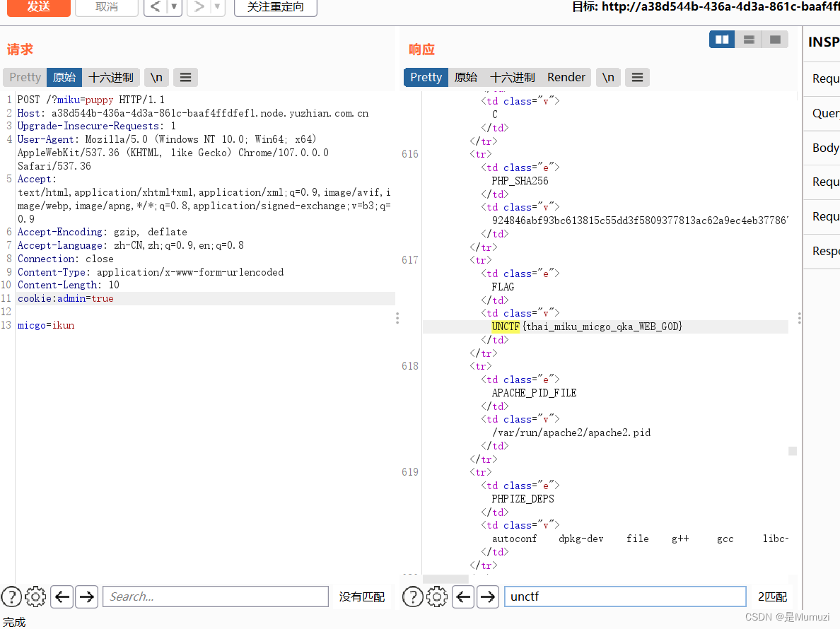Click the micgo=ikun request body line

[46, 326]
